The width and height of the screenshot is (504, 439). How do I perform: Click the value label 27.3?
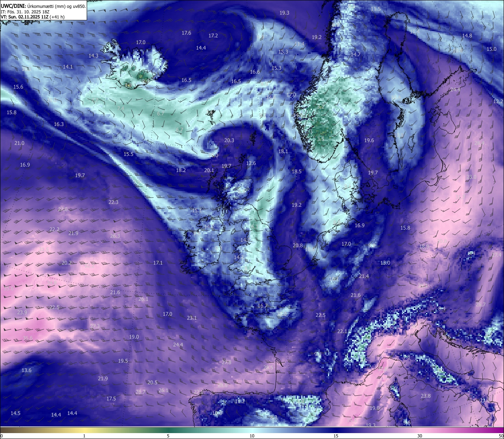pyautogui.click(x=95, y=326)
